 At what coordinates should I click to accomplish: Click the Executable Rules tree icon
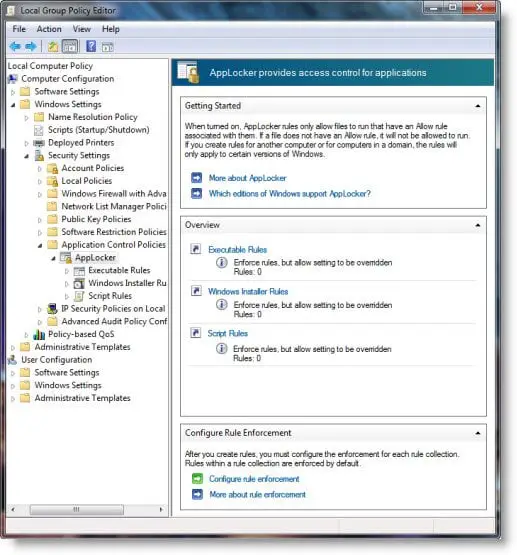pos(79,271)
